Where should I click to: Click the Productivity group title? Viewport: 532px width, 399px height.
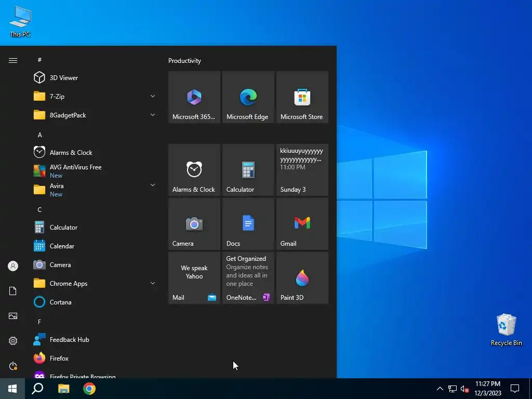tap(184, 61)
